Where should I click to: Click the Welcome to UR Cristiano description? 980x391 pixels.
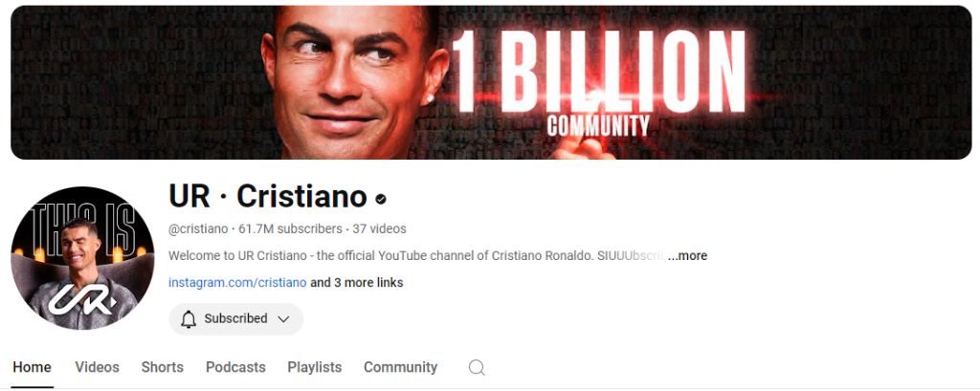(x=417, y=255)
